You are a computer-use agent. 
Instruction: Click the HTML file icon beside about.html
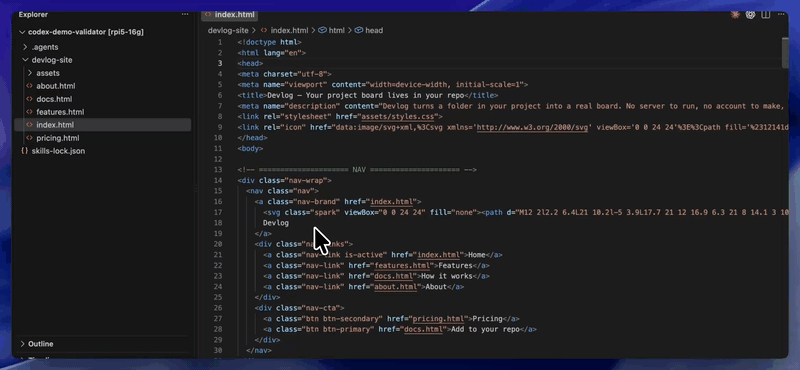[29, 86]
